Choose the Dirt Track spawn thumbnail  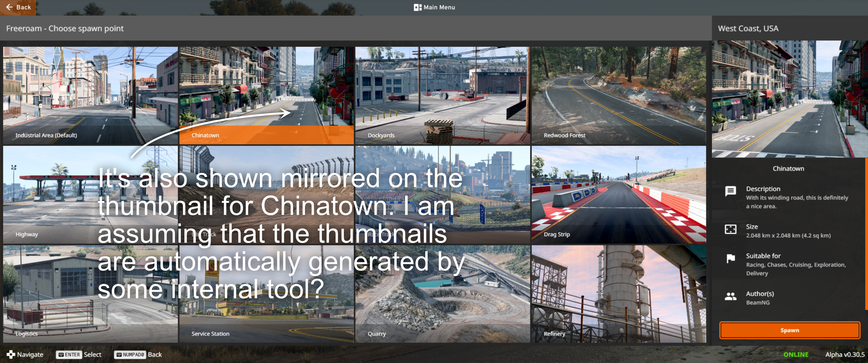(x=267, y=195)
